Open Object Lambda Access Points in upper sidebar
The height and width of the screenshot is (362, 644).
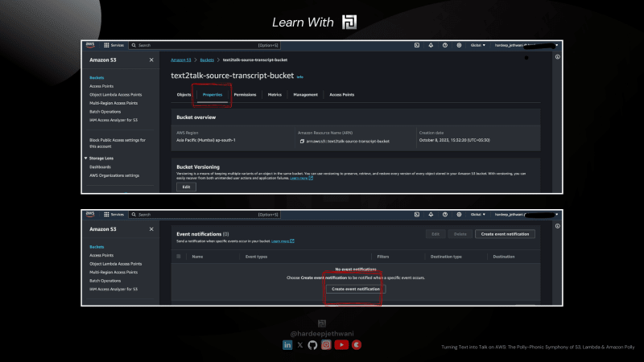115,94
